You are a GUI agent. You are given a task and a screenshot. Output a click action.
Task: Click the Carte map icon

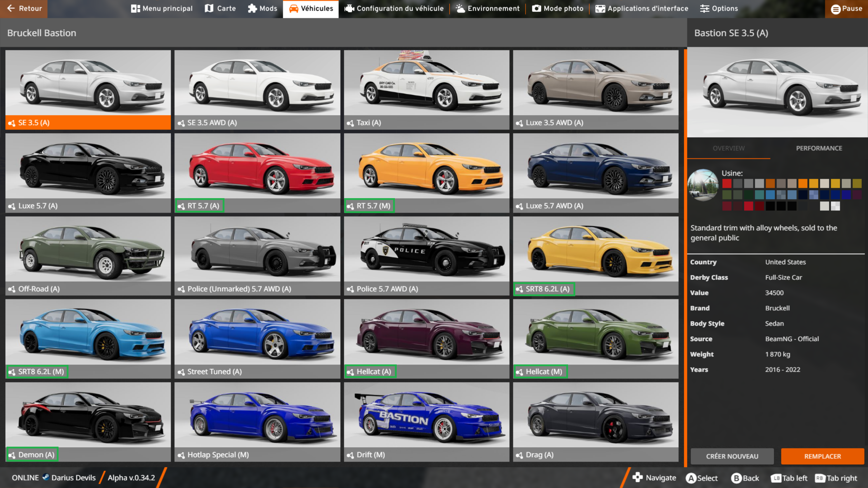point(209,8)
